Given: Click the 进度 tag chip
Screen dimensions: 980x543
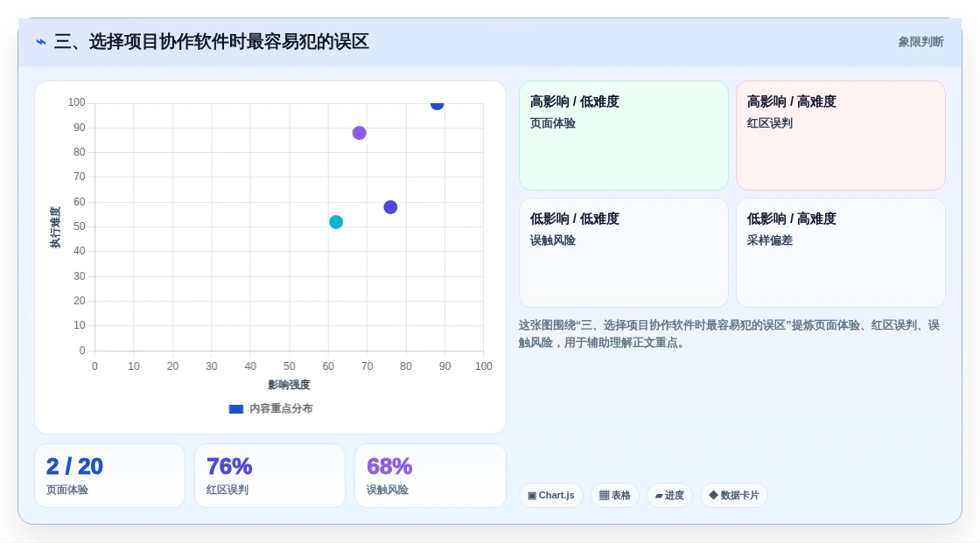Looking at the screenshot, I should pyautogui.click(x=669, y=496).
